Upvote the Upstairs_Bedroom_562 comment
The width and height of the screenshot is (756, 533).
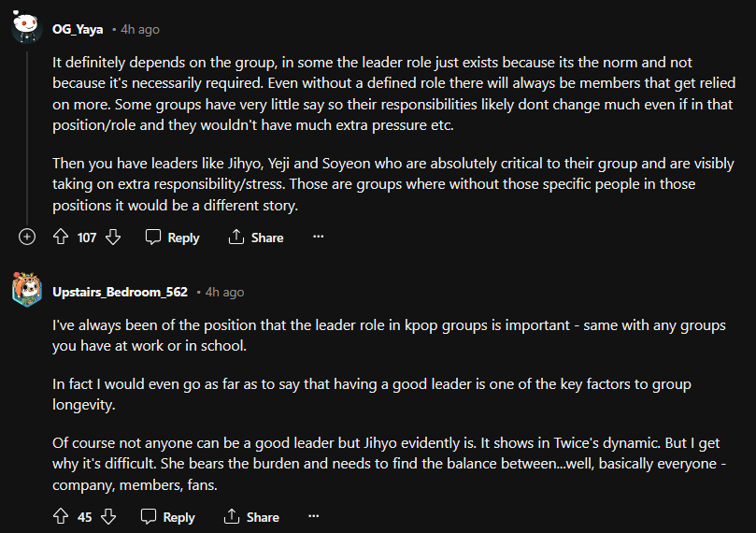[62, 516]
